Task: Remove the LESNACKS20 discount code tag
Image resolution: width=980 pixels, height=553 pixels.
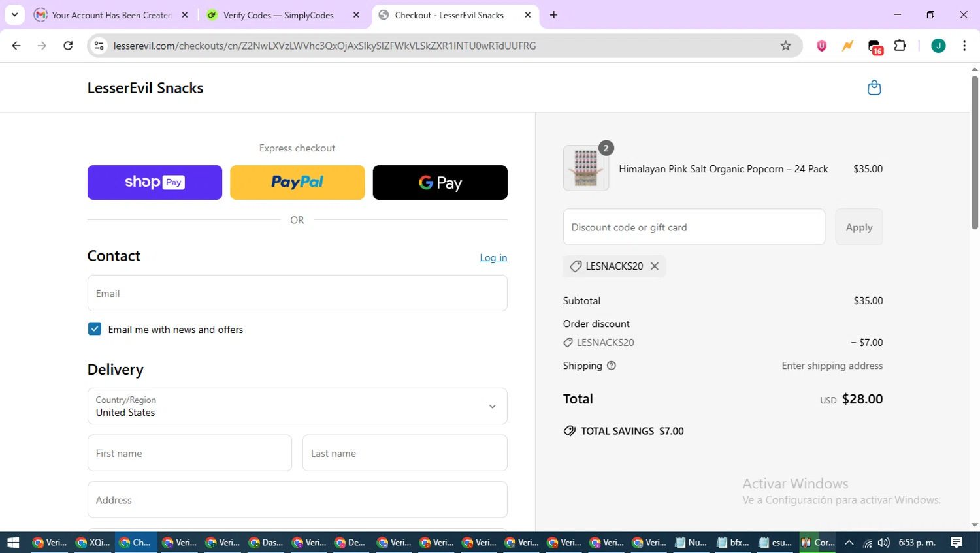Action: [655, 266]
